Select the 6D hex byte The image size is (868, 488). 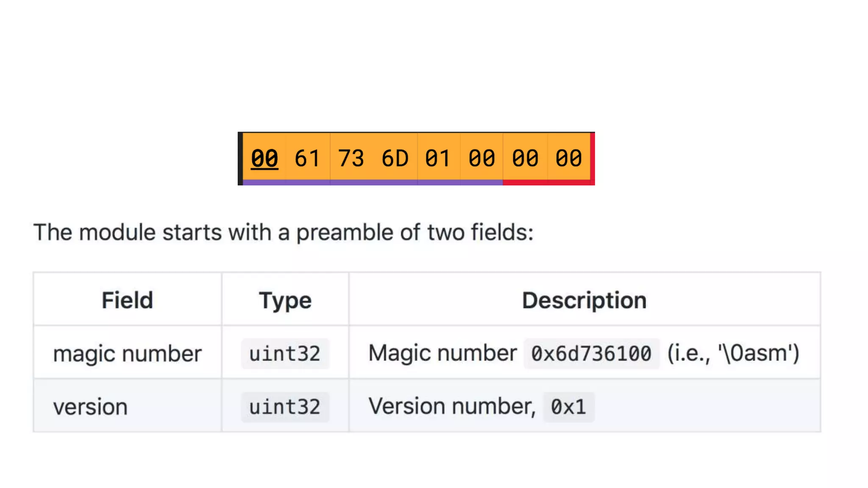(x=395, y=158)
